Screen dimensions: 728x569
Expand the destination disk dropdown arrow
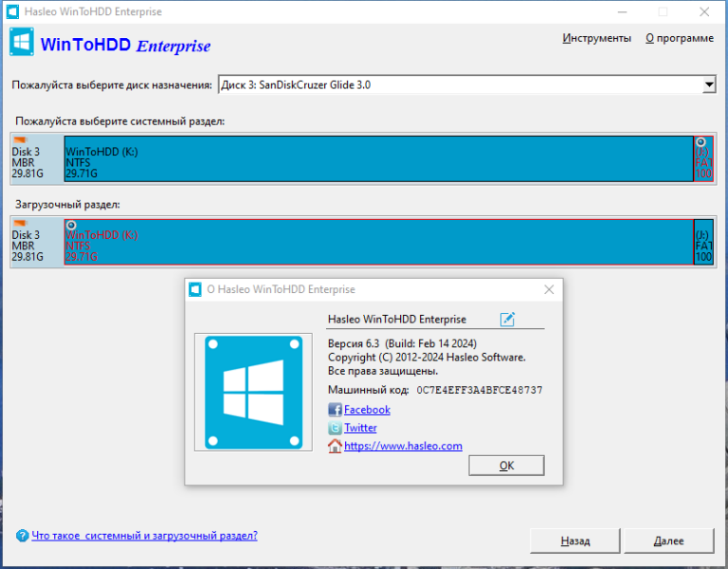[708, 85]
